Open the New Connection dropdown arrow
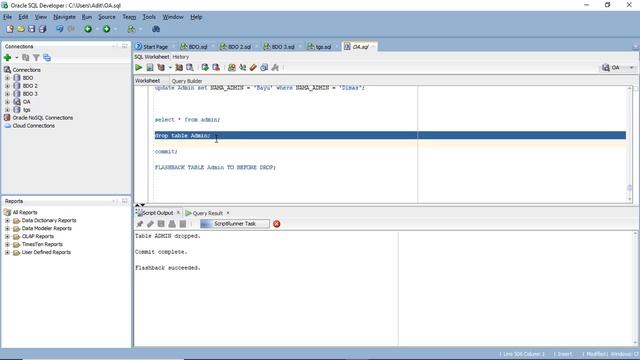The image size is (640, 360). coord(17,58)
